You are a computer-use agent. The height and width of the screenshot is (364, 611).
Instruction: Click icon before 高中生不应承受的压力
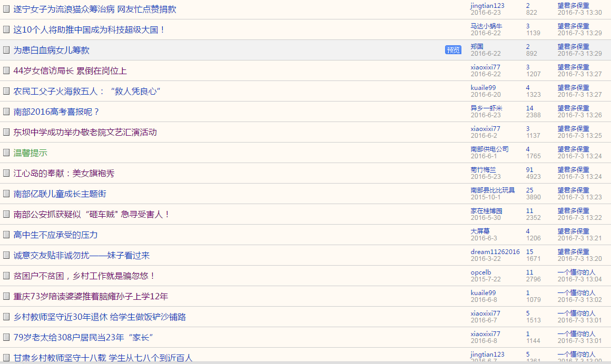6,235
